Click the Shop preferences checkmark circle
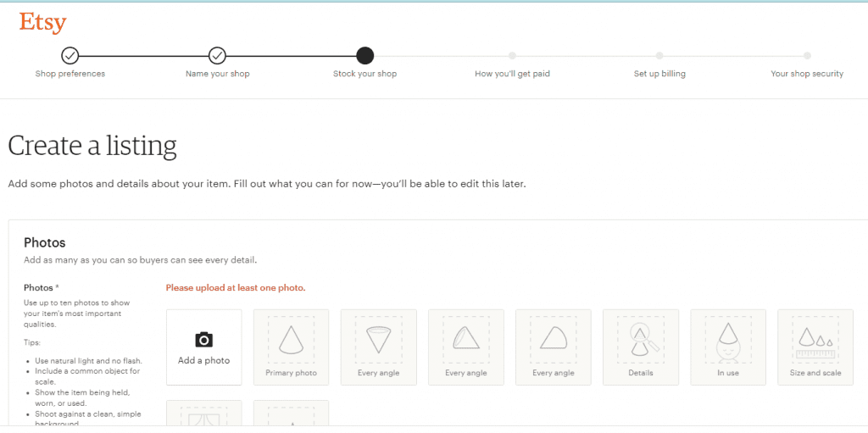Image resolution: width=868 pixels, height=433 pixels. click(x=70, y=56)
